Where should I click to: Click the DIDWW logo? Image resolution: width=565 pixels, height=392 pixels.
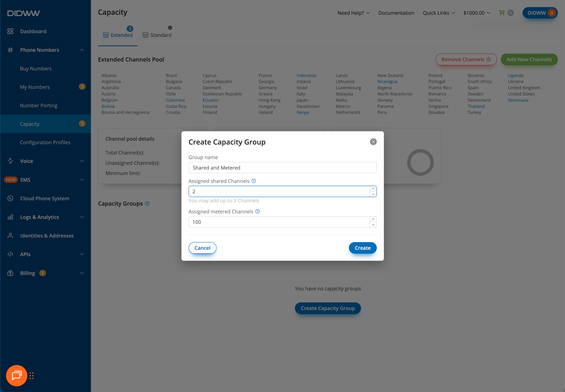click(24, 13)
